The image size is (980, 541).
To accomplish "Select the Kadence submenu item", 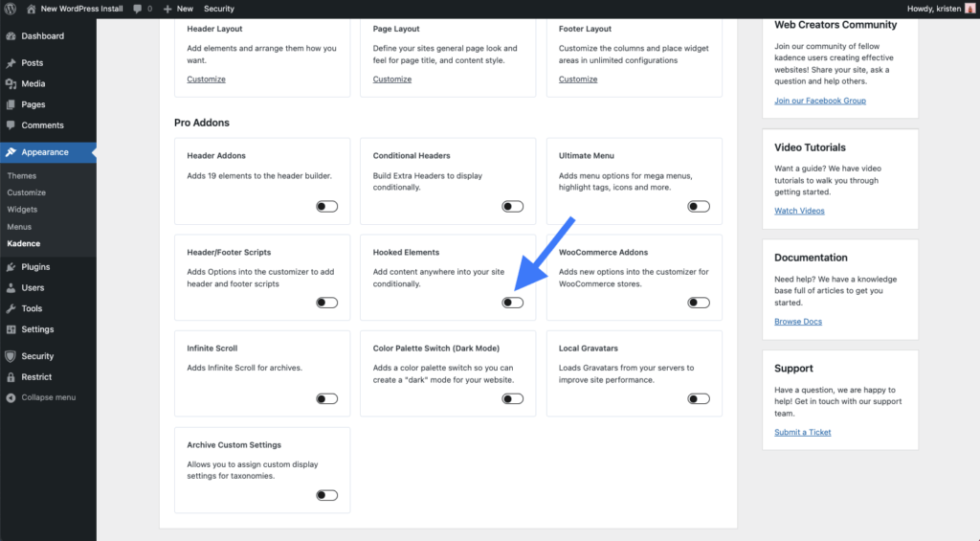I will pos(24,244).
